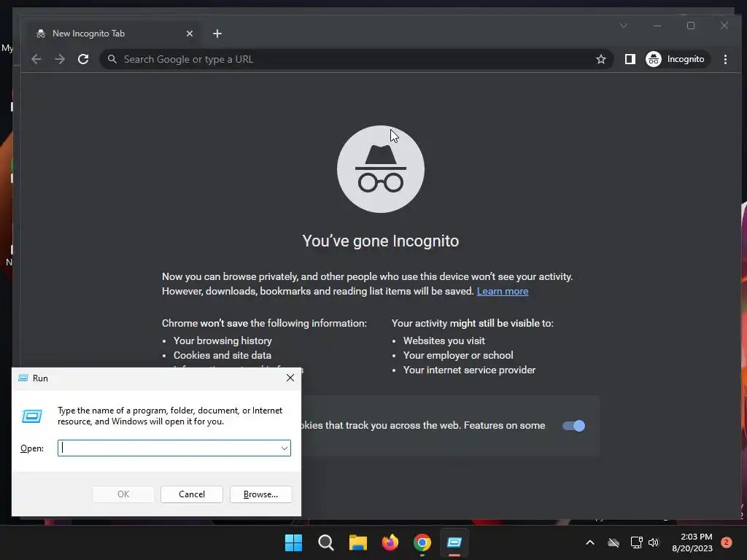
Task: Open network status tray icon
Action: 636,542
